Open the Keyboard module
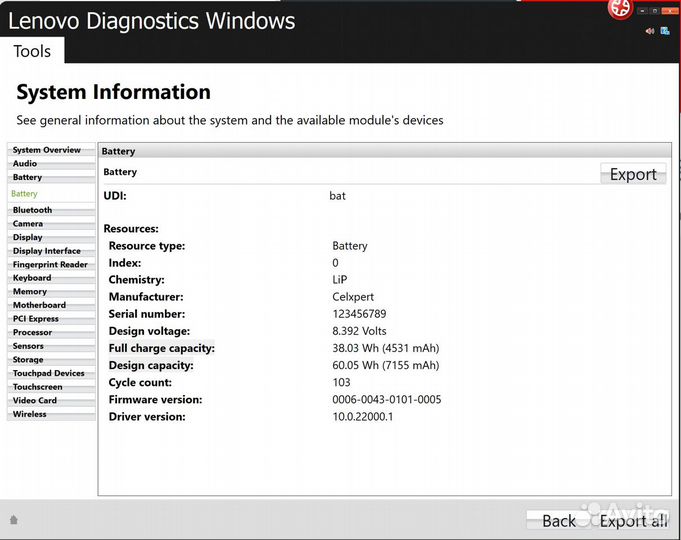The height and width of the screenshot is (540, 681). tap(51, 278)
